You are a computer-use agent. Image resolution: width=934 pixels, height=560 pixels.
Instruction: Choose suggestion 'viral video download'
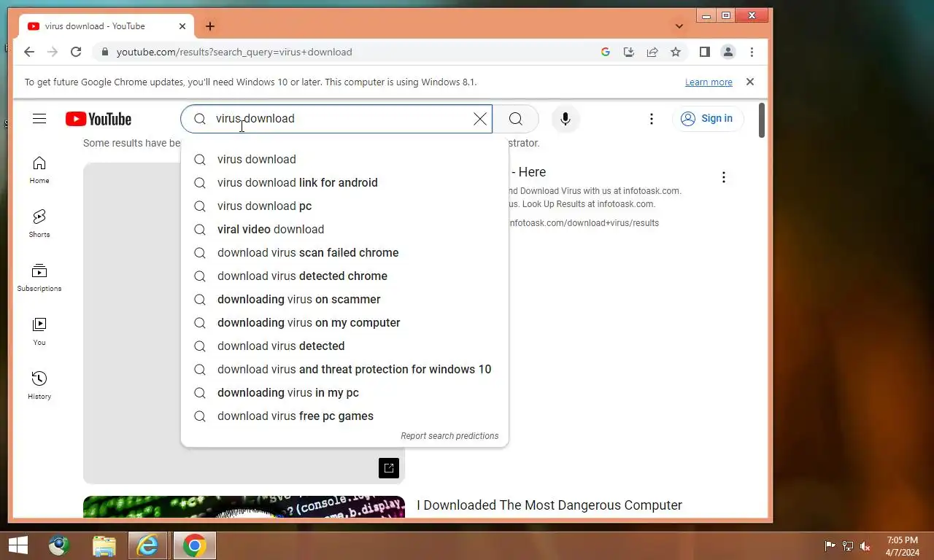pyautogui.click(x=344, y=229)
